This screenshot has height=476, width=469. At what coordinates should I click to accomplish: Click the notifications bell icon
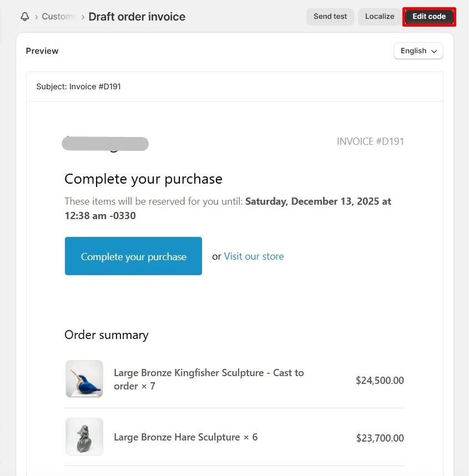[24, 17]
